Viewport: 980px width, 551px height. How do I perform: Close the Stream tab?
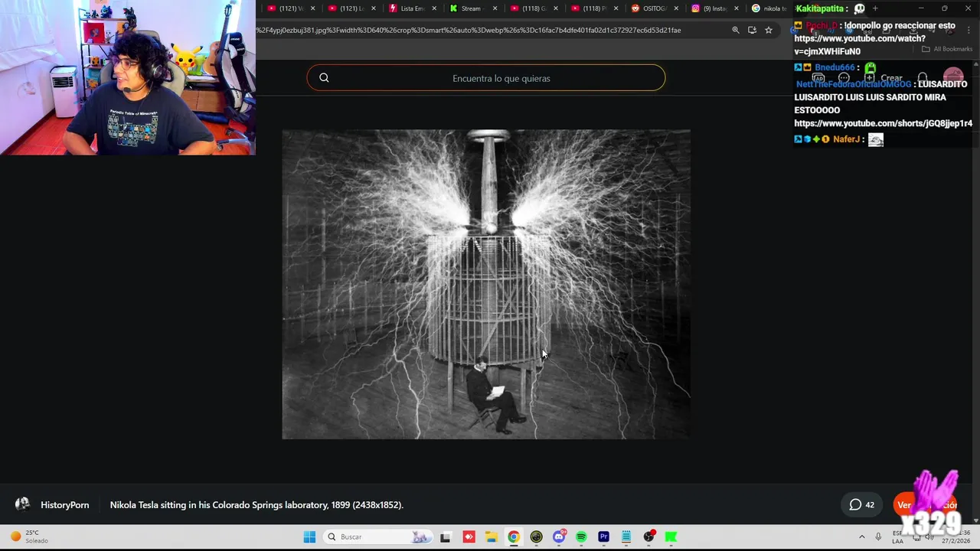pyautogui.click(x=495, y=8)
